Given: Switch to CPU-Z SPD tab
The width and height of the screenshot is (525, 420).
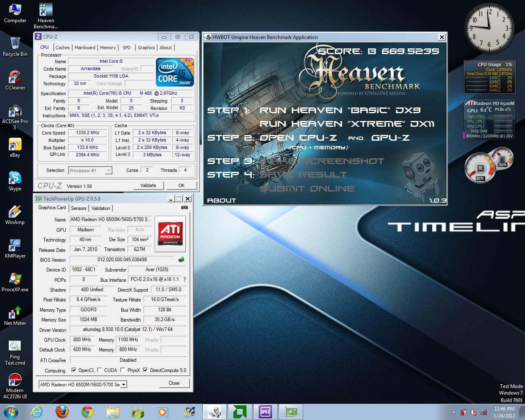Looking at the screenshot, I should pos(127,48).
